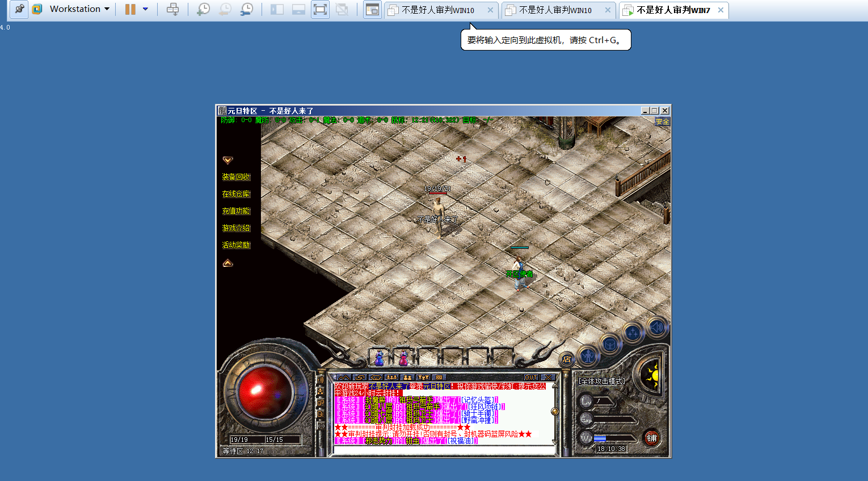Image resolution: width=868 pixels, height=481 pixels.
Task: Pause the virtual machine
Action: click(130, 9)
